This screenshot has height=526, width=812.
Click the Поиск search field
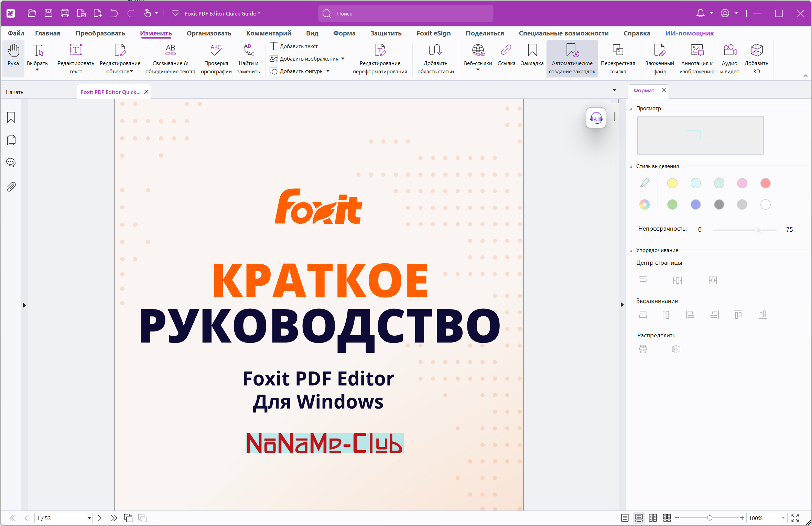coord(406,13)
